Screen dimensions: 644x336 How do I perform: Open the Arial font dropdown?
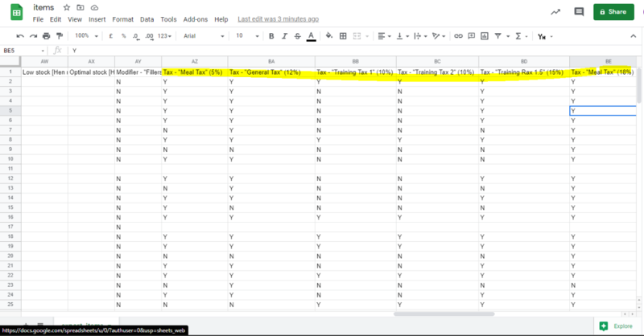[201, 35]
